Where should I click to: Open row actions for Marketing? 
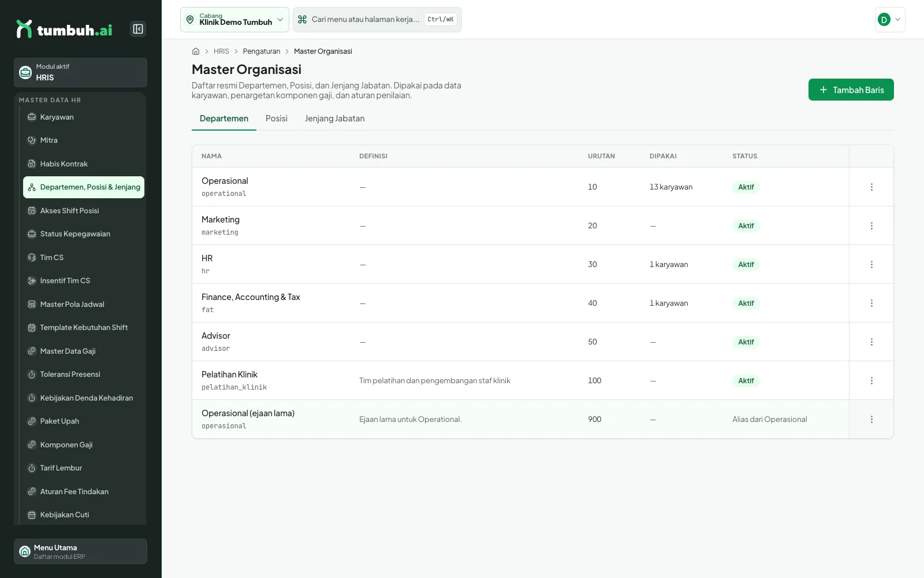coord(871,226)
